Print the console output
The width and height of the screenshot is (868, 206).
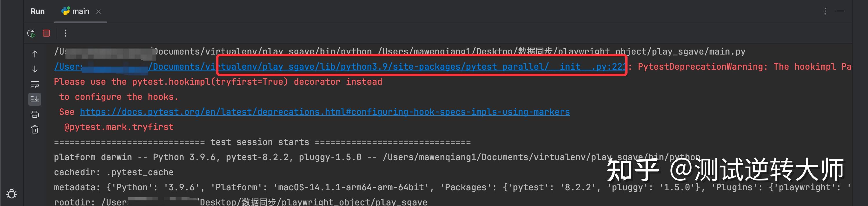35,115
